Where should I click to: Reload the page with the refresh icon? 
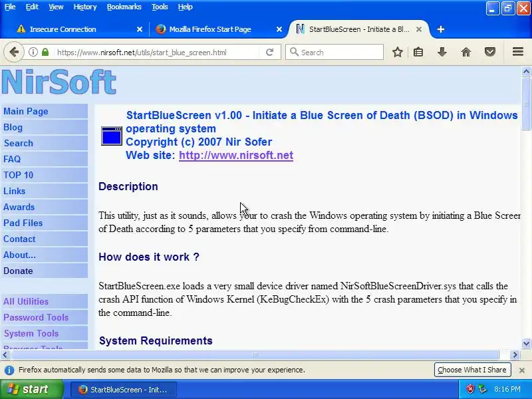click(269, 53)
